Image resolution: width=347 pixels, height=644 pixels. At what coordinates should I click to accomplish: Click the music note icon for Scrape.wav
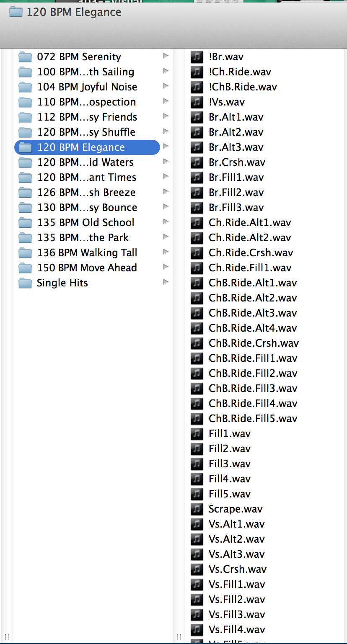click(197, 509)
